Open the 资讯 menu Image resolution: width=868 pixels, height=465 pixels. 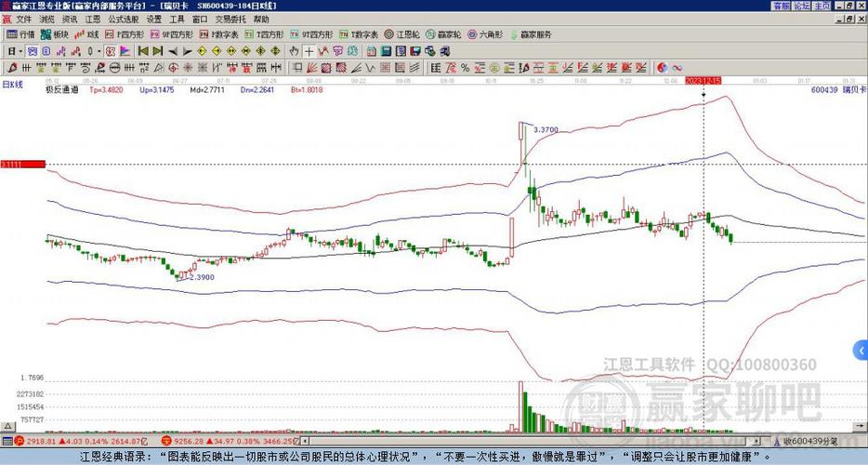pos(69,19)
